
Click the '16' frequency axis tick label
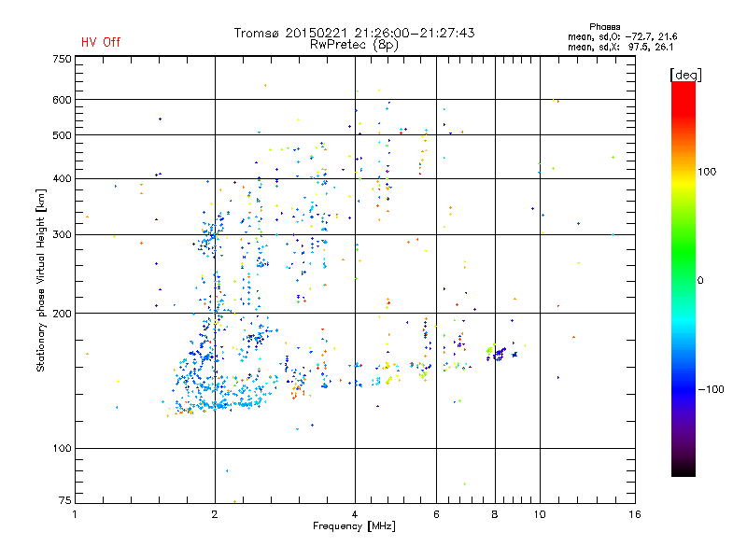(x=635, y=514)
